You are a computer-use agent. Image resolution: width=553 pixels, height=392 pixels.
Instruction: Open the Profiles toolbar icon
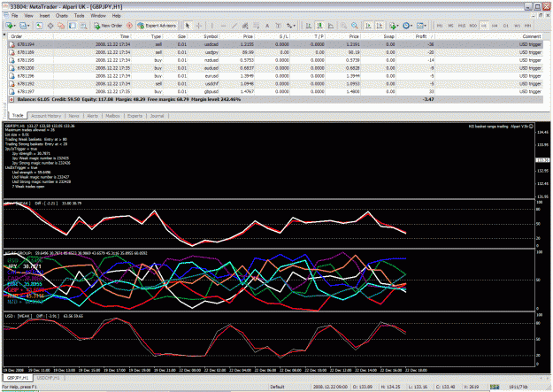coord(23,26)
